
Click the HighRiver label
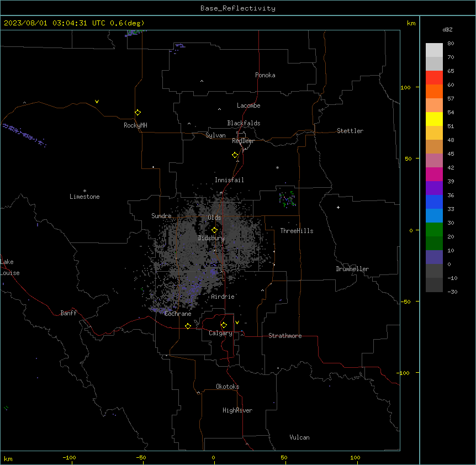click(237, 410)
